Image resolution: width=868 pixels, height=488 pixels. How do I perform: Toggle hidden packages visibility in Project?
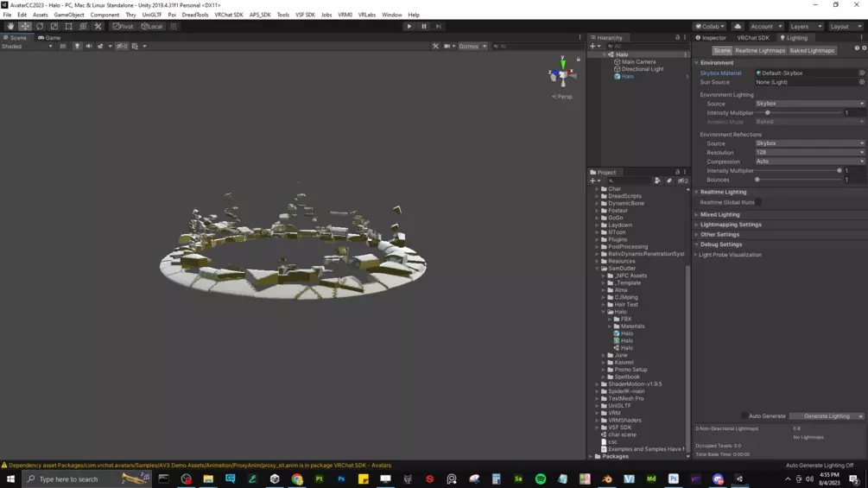pyautogui.click(x=682, y=181)
